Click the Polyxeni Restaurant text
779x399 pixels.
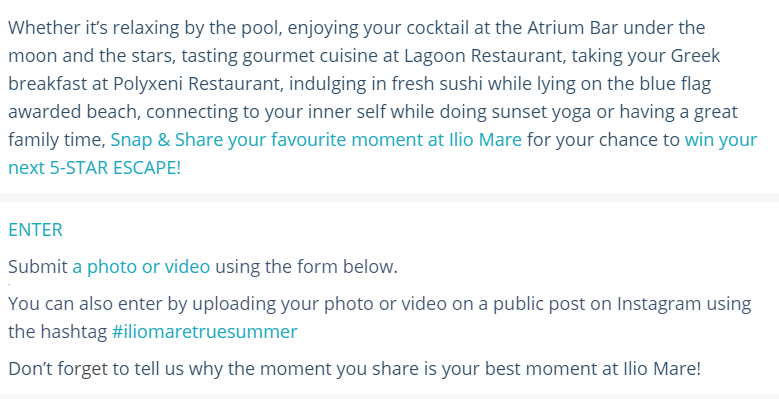tap(198, 83)
